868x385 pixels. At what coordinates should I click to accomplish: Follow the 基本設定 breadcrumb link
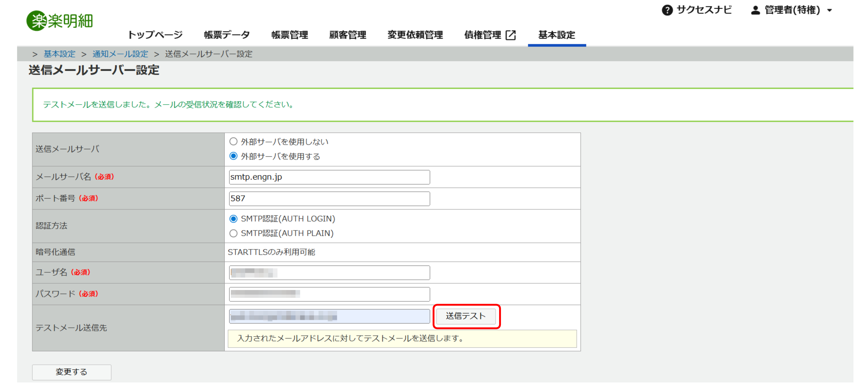[x=59, y=54]
